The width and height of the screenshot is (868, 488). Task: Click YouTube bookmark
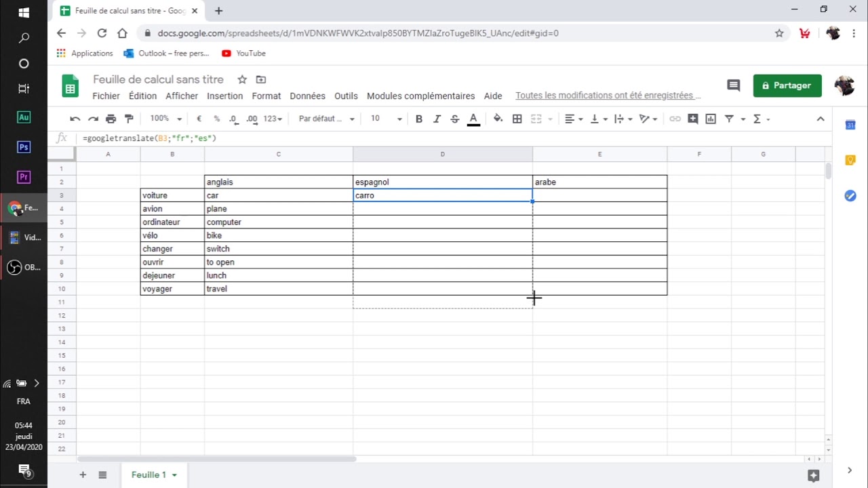[243, 53]
